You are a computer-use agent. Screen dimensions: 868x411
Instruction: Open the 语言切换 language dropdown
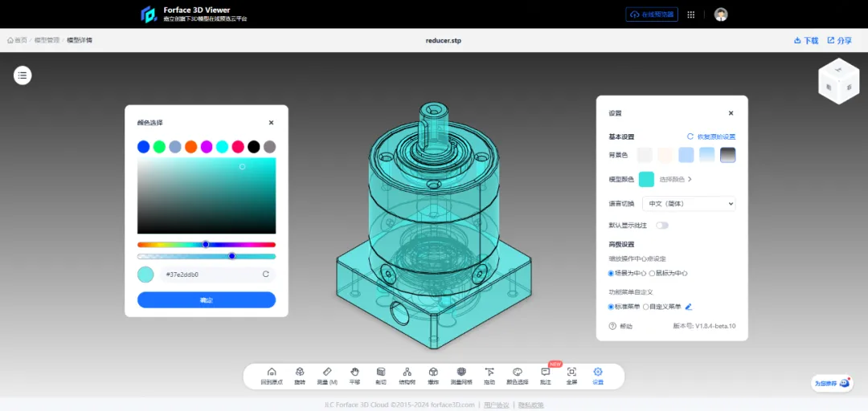click(x=689, y=204)
